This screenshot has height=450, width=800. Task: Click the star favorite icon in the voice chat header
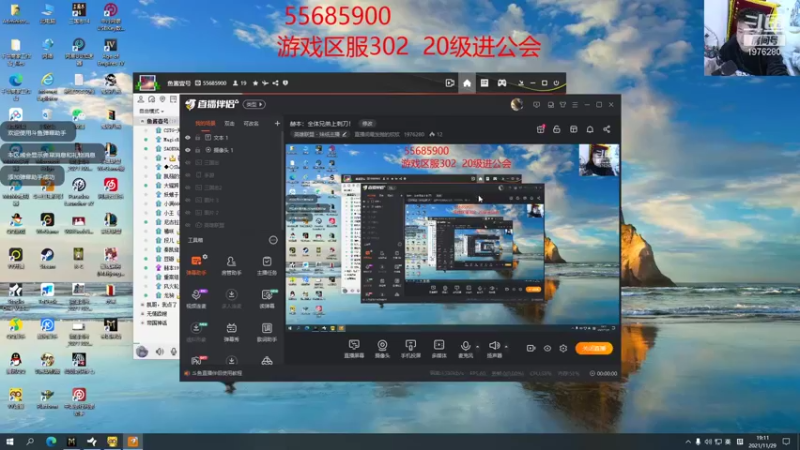(x=255, y=83)
